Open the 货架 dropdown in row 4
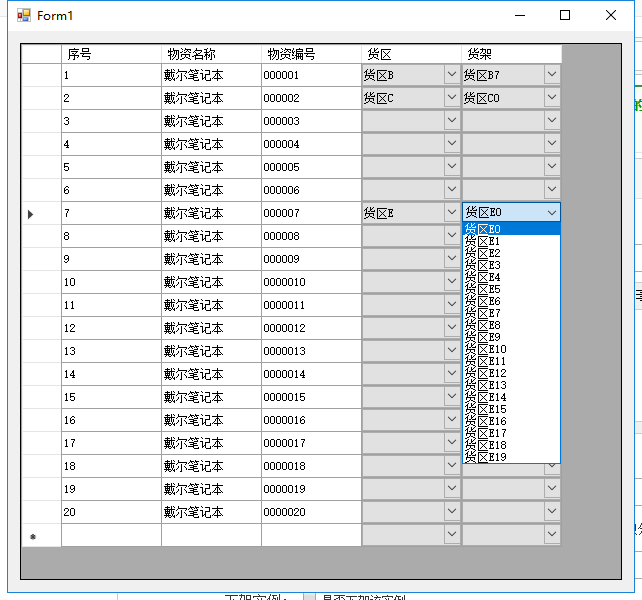This screenshot has height=600, width=642. pyautogui.click(x=552, y=143)
